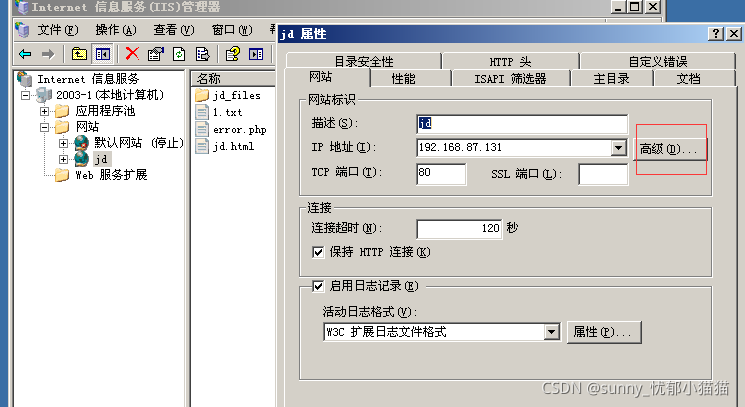Toggle 保持 HTTP 连接 checkbox
This screenshot has width=745, height=407.
tap(318, 252)
